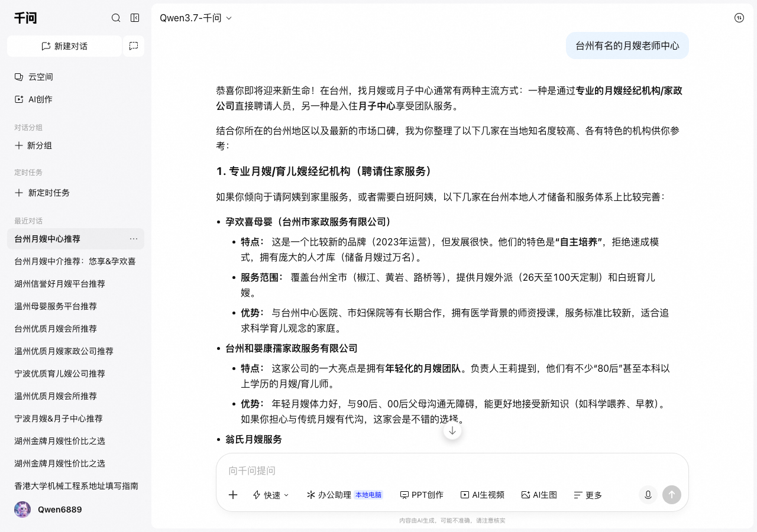Open conversation 台州月嫂中介推荐：悠享&孕欢喜
This screenshot has height=532, width=757.
(76, 261)
